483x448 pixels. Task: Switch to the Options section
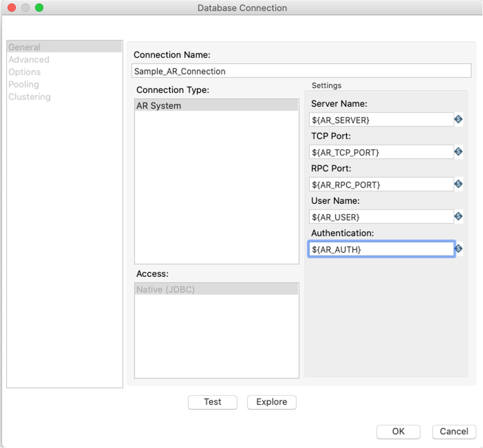(25, 72)
